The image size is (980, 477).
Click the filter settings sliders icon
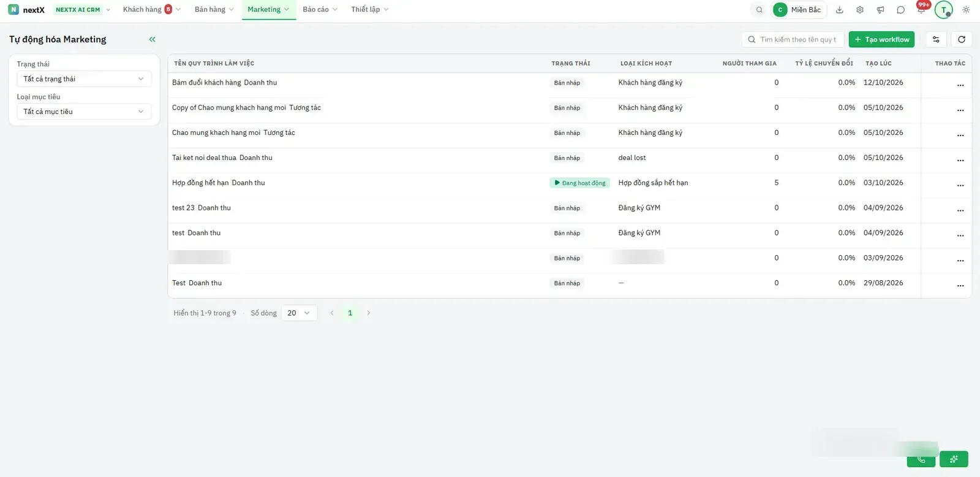click(x=936, y=39)
